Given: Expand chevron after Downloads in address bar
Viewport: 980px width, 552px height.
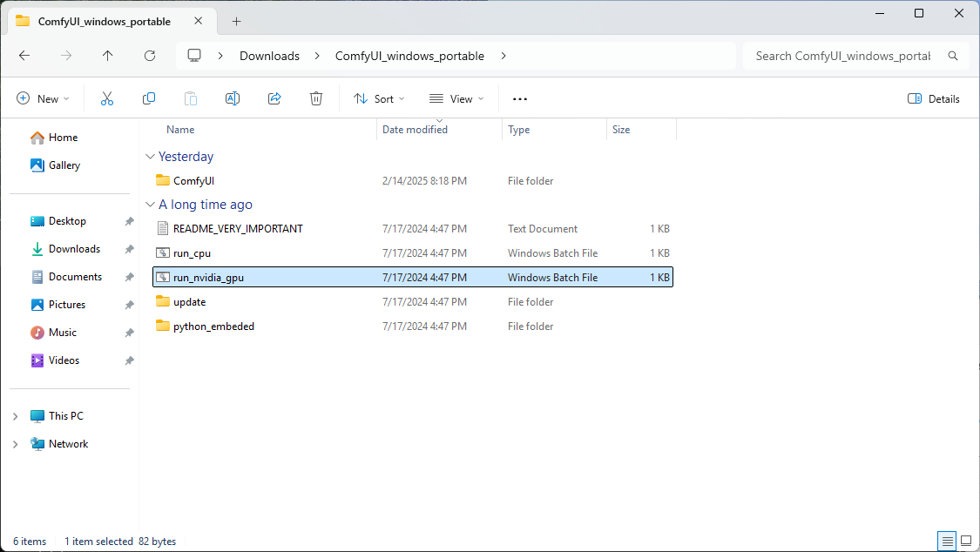Looking at the screenshot, I should [317, 56].
